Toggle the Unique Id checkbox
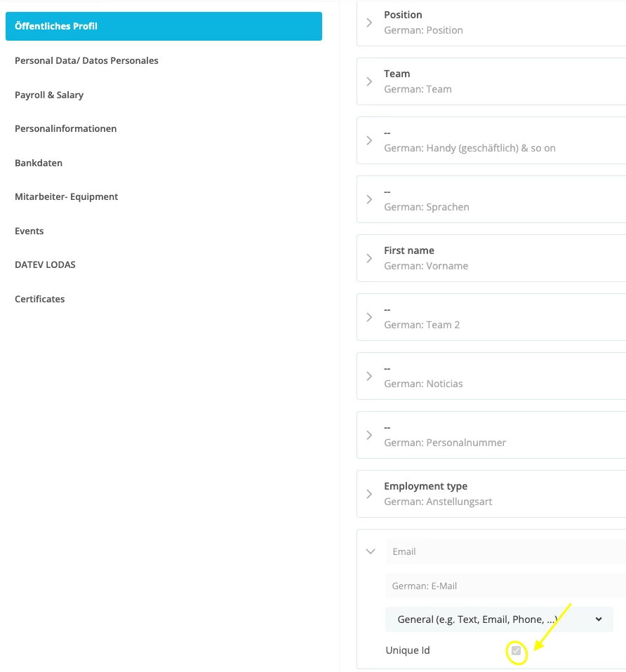The image size is (626, 672). pos(517,650)
